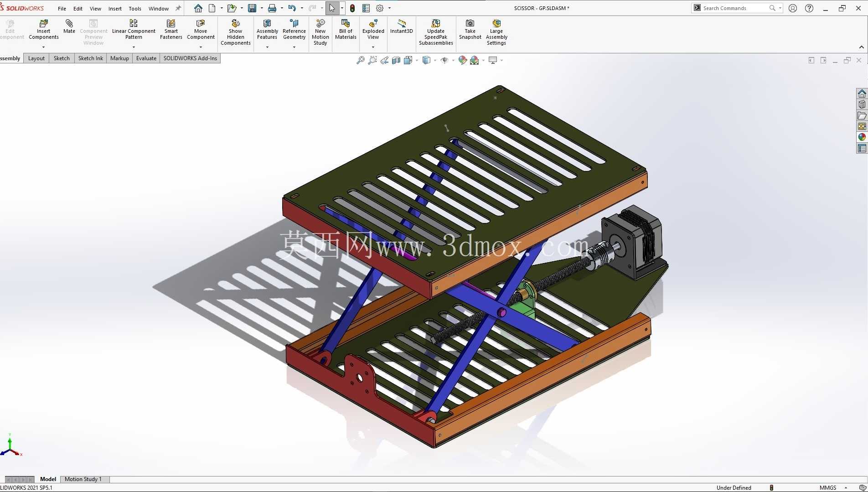
Task: Click Edit Appearance color ball
Action: [x=462, y=60]
